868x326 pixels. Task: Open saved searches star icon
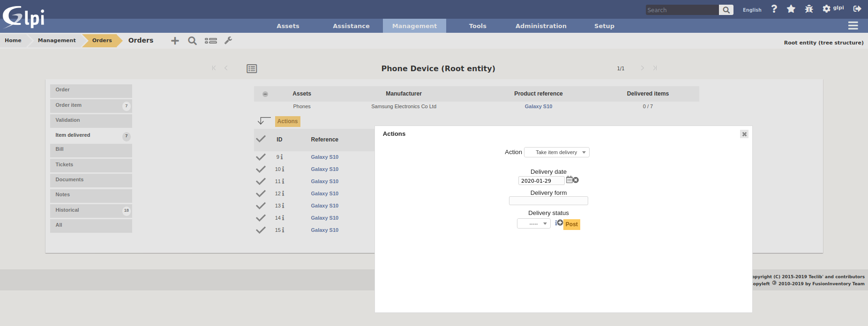[x=791, y=9]
